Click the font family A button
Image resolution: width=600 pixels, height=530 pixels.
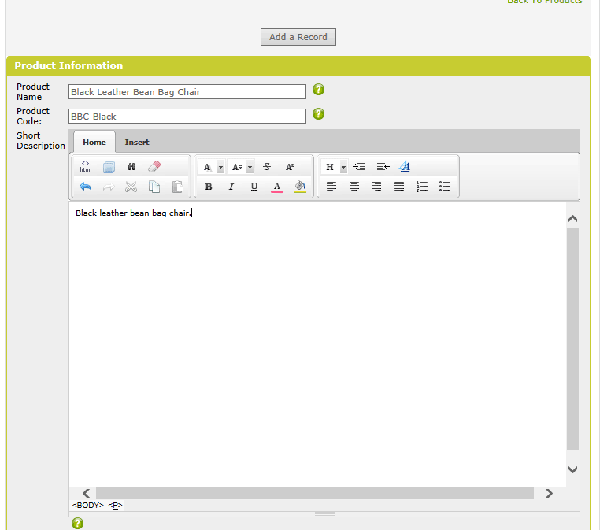[207, 167]
